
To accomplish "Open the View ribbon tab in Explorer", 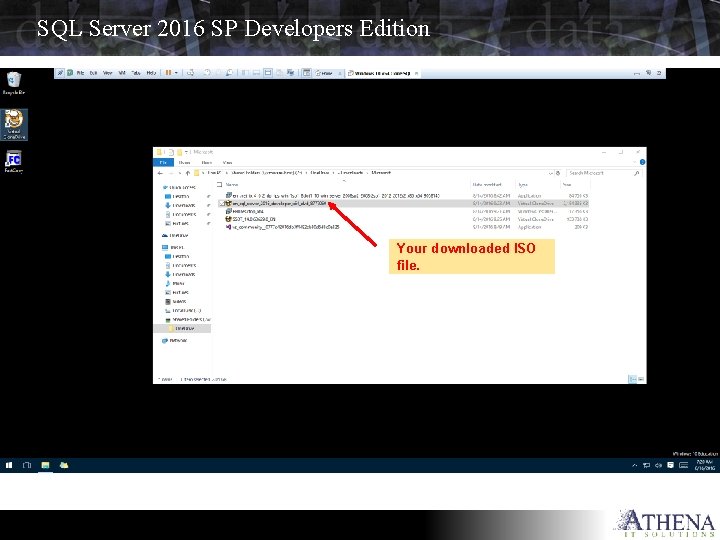I will [227, 163].
